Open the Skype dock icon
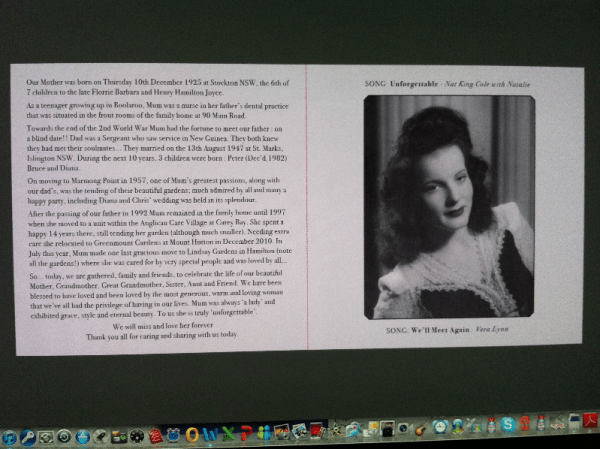Screen dimensions: 600x449 pyautogui.click(x=508, y=424)
